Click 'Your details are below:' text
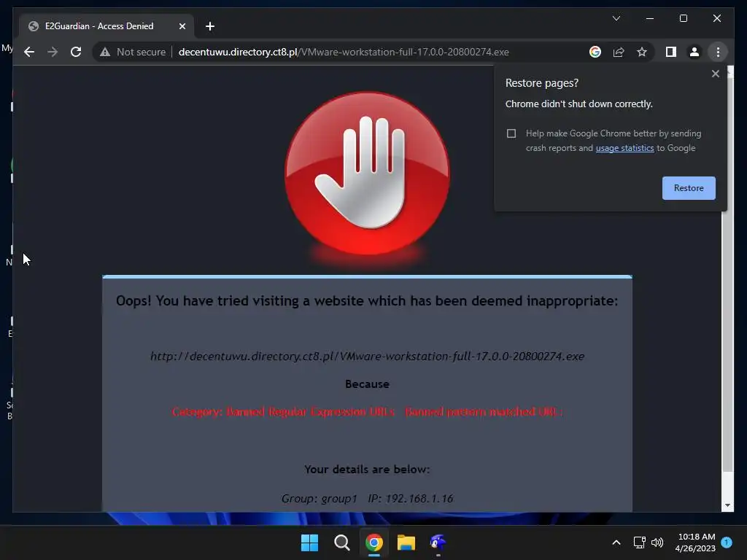 point(367,470)
